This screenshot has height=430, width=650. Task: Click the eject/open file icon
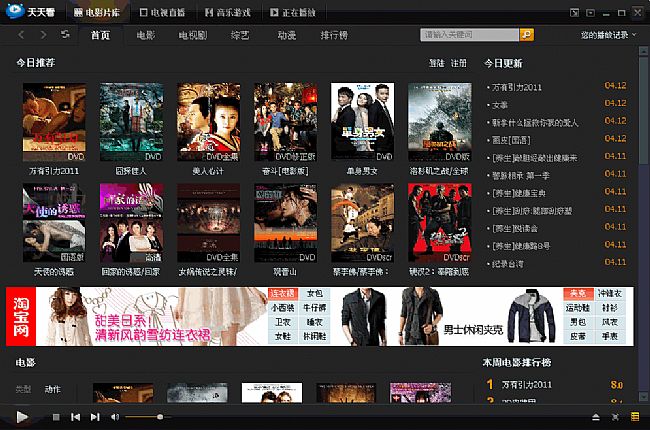tap(596, 417)
